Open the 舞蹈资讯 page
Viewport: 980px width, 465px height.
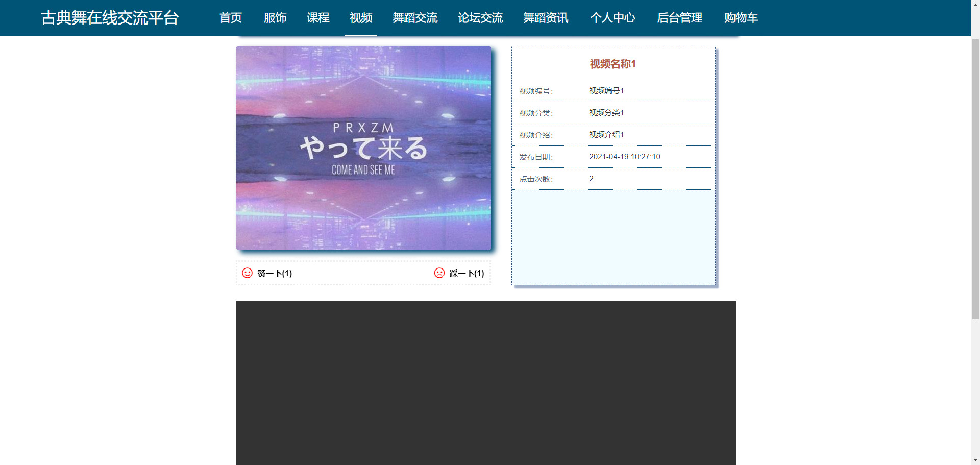[546, 18]
